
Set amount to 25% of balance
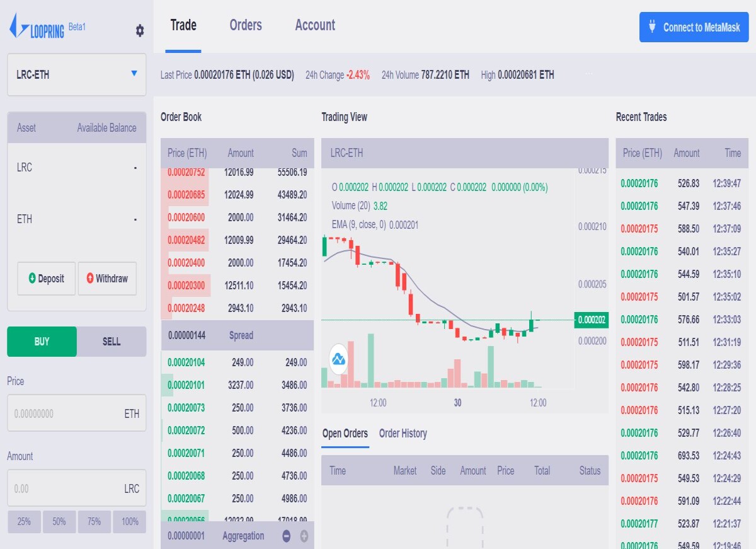click(24, 522)
